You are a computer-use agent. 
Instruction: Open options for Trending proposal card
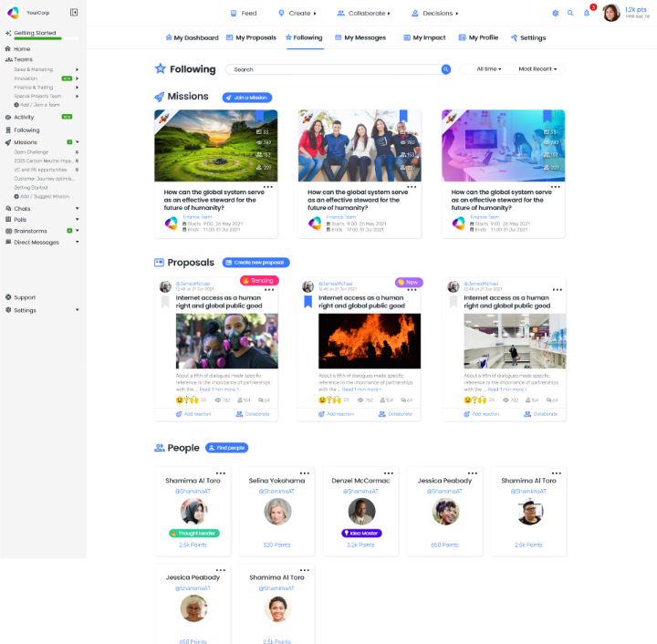point(269,290)
